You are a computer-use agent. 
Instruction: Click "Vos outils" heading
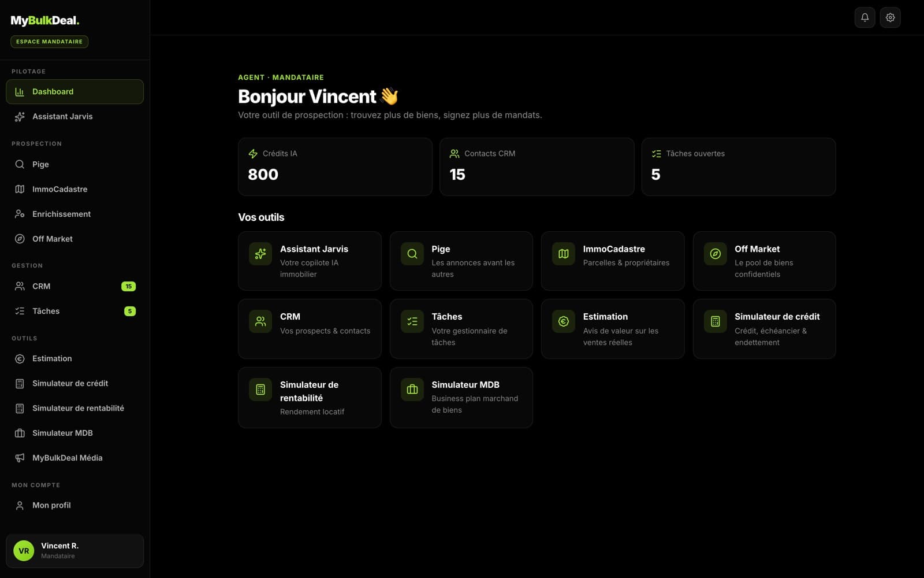click(261, 217)
